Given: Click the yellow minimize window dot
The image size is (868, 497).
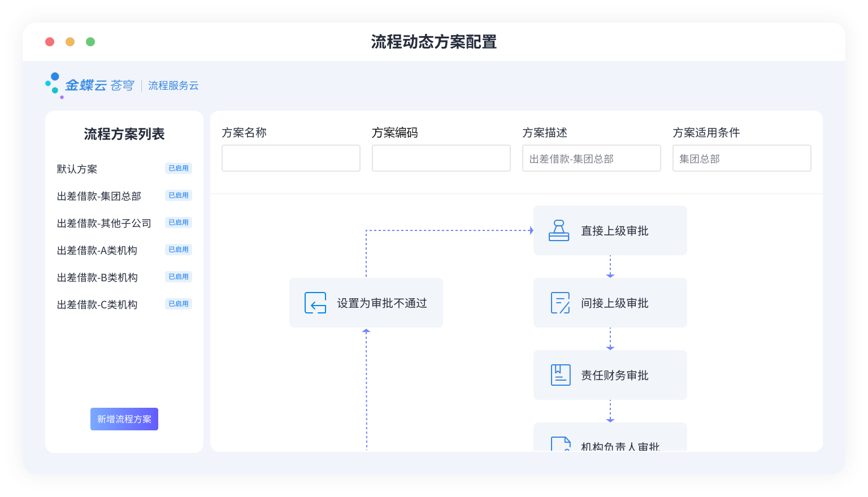Looking at the screenshot, I should pos(70,42).
